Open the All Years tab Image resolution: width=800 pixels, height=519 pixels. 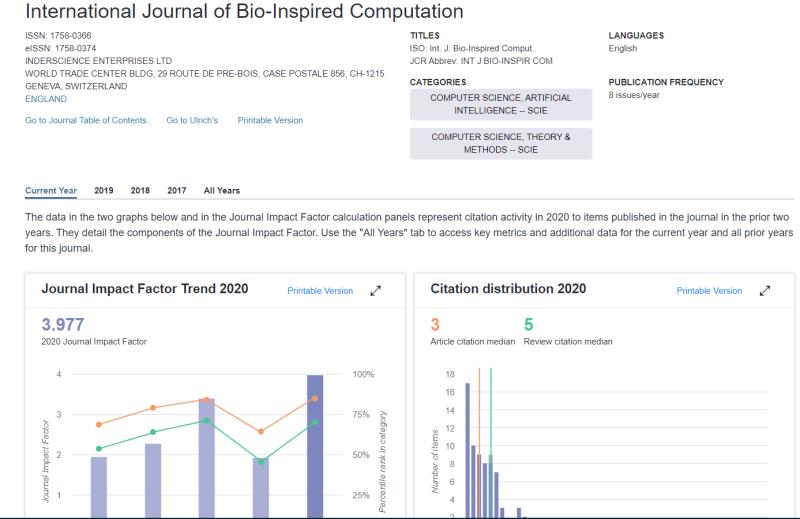(x=221, y=190)
